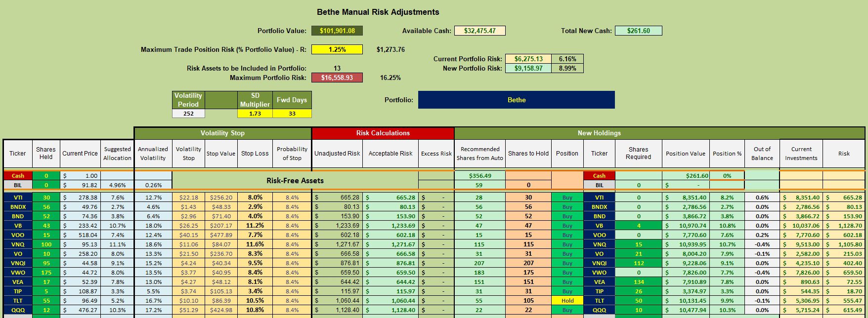Select the QQQ ticker in left column
Image resolution: width=868 pixels, height=318 pixels.
coord(18,310)
